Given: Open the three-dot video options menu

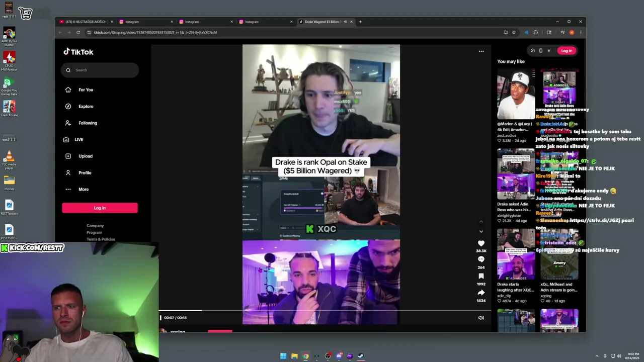Looking at the screenshot, I should point(481,51).
